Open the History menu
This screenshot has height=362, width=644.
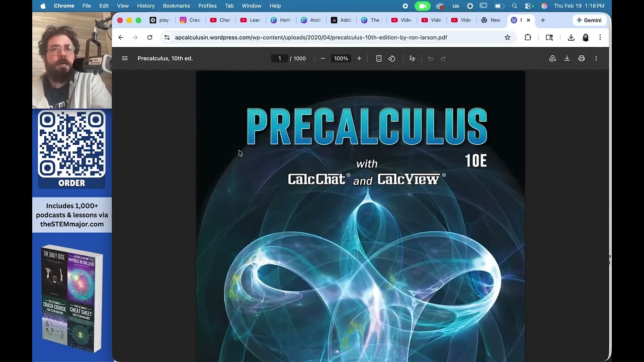[x=146, y=6]
